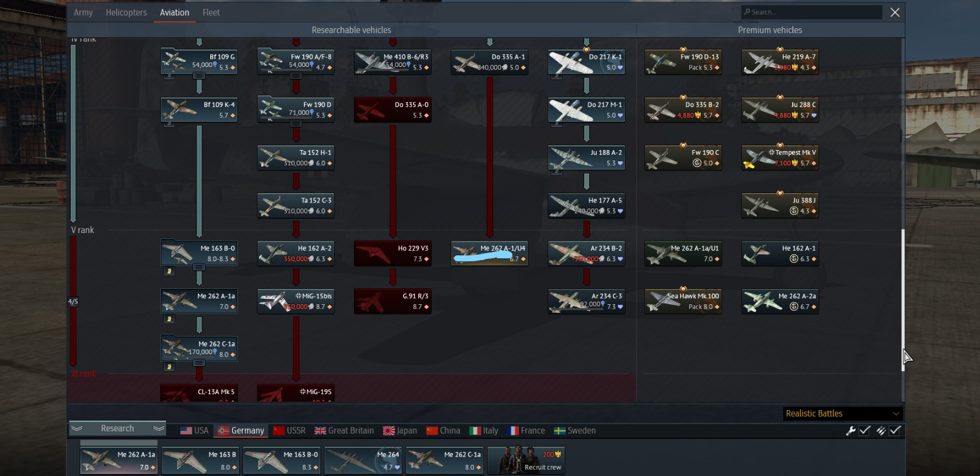980x476 pixels.
Task: Switch to the Japan nation tab
Action: tap(400, 431)
